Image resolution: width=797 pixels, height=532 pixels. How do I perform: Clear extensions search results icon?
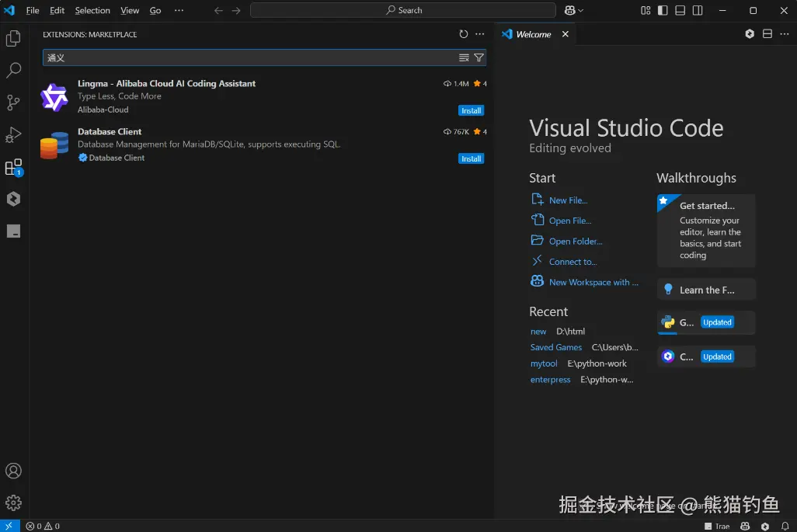(464, 57)
